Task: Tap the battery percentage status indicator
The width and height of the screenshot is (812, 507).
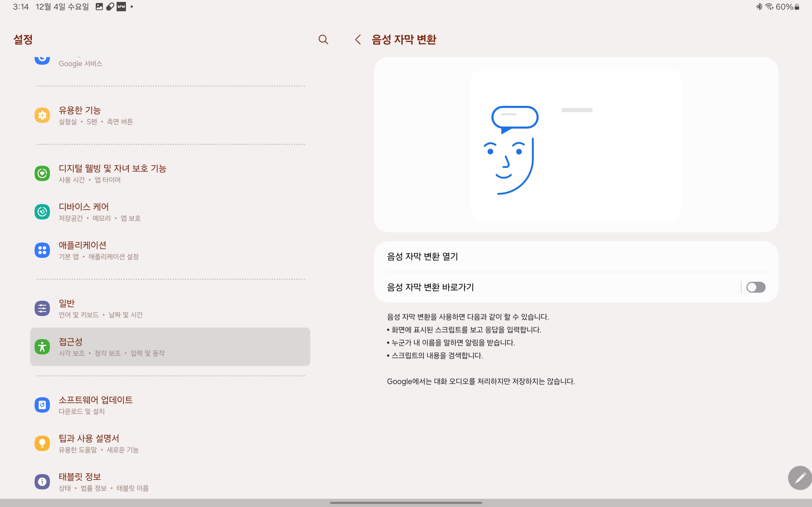Action: pos(784,7)
